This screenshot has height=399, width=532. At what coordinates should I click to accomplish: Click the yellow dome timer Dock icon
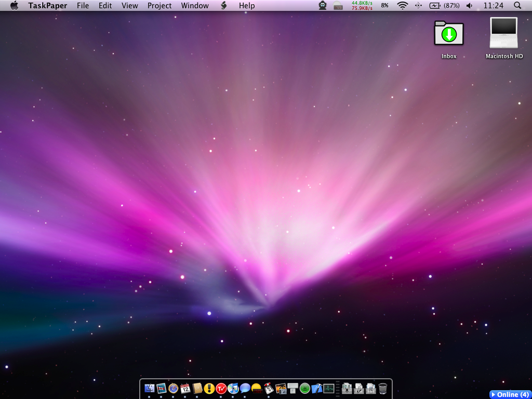click(257, 388)
